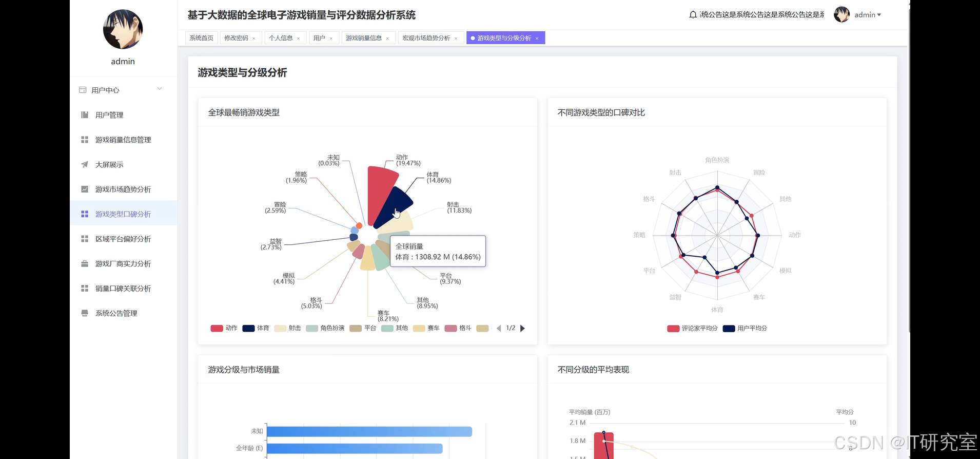Close the 宏观市场趋势分析 tab
Image resolution: width=980 pixels, height=459 pixels.
pos(456,39)
